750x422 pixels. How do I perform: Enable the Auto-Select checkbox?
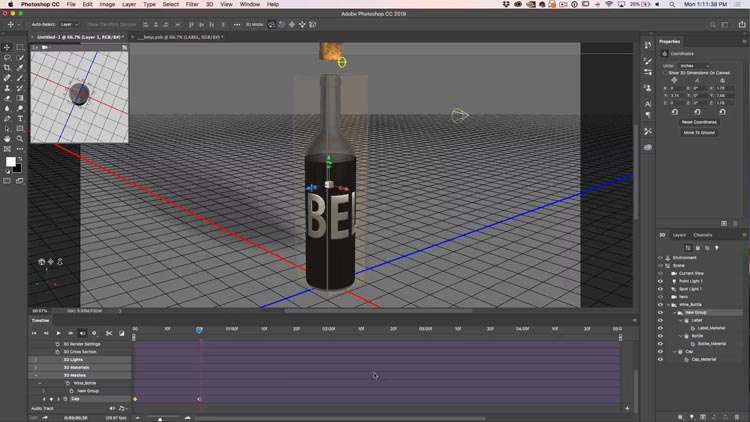[x=28, y=24]
